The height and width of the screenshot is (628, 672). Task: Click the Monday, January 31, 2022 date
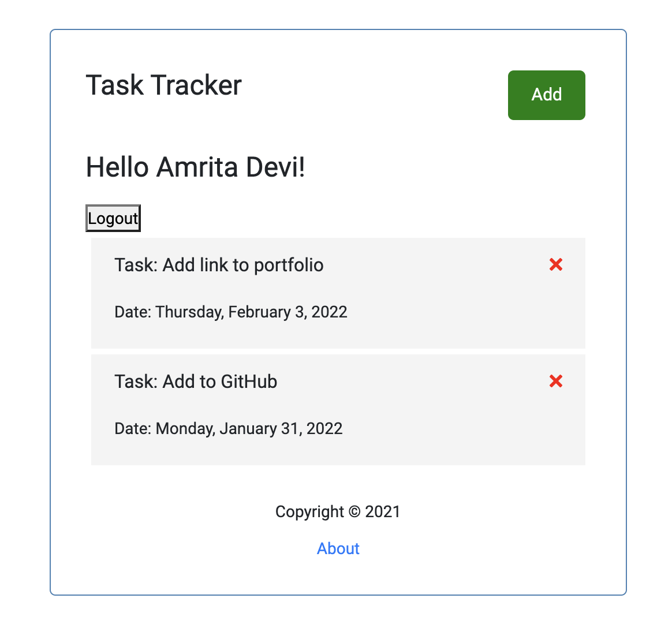coord(249,428)
